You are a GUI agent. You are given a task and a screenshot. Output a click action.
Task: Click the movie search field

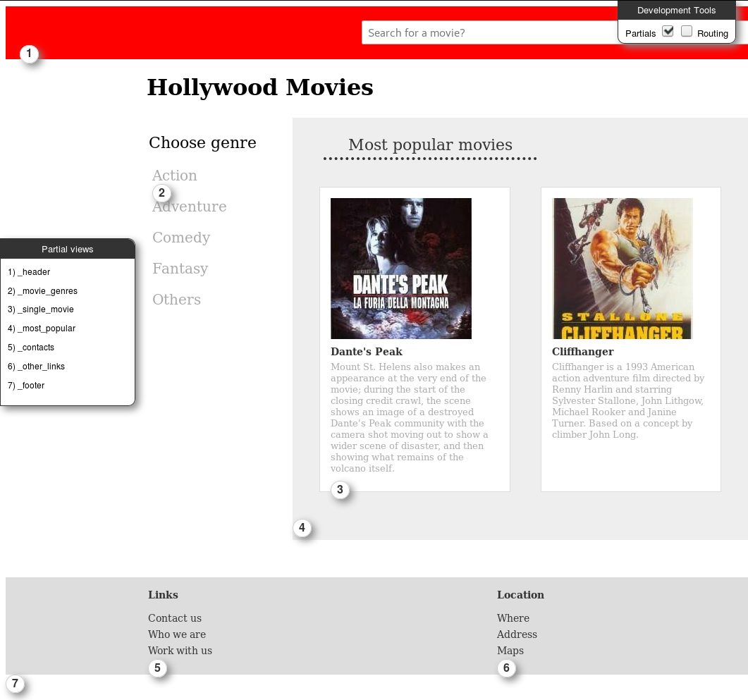point(489,33)
